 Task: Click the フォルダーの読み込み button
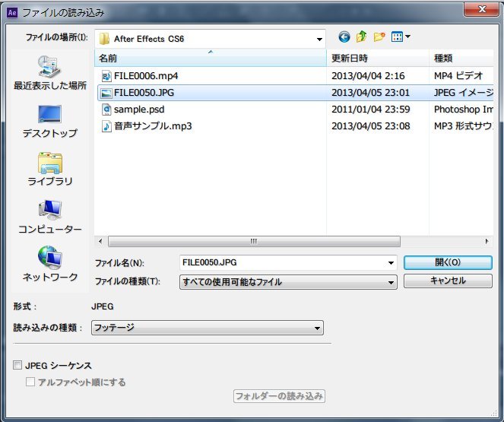point(279,396)
